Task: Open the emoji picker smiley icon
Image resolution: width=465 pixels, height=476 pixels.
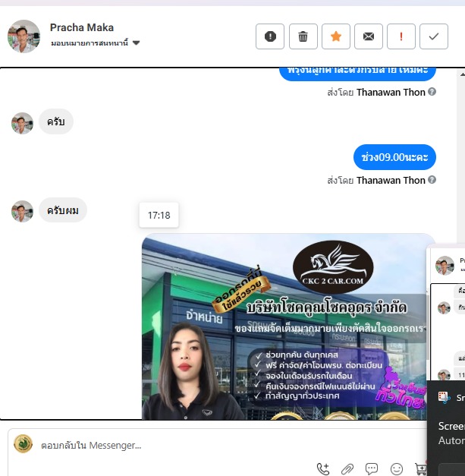Action: point(397,469)
